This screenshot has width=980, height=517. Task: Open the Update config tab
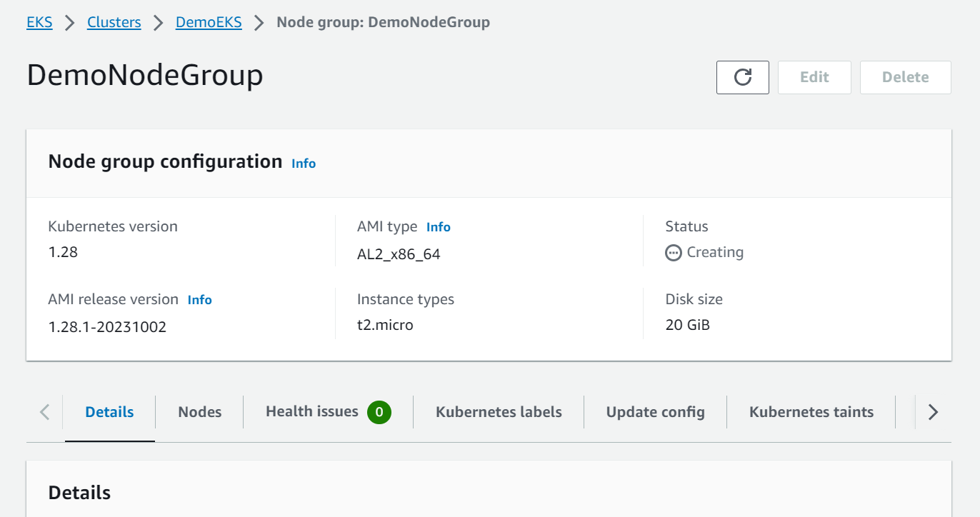[x=656, y=412]
